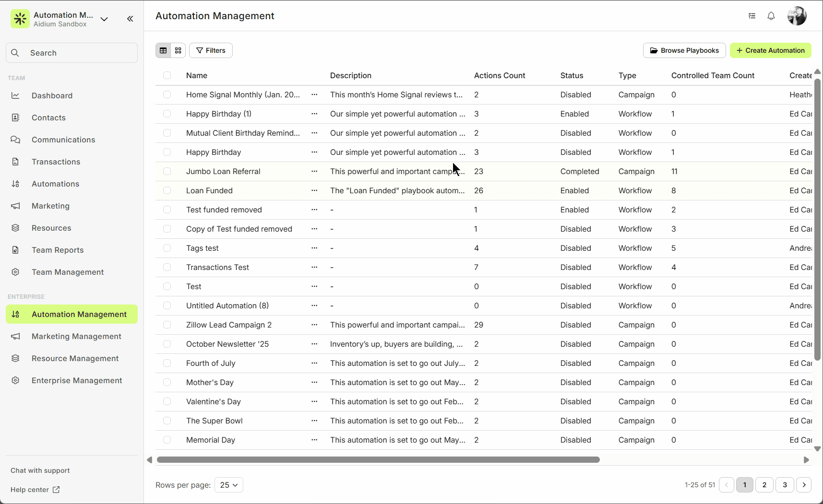Switch to grid card view

pyautogui.click(x=178, y=50)
